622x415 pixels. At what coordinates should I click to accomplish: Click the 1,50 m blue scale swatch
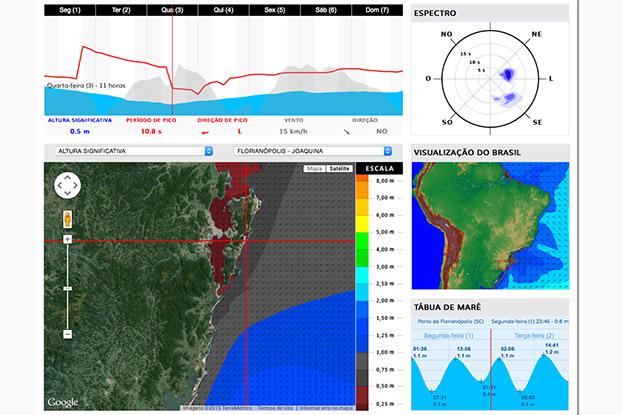pyautogui.click(x=362, y=309)
